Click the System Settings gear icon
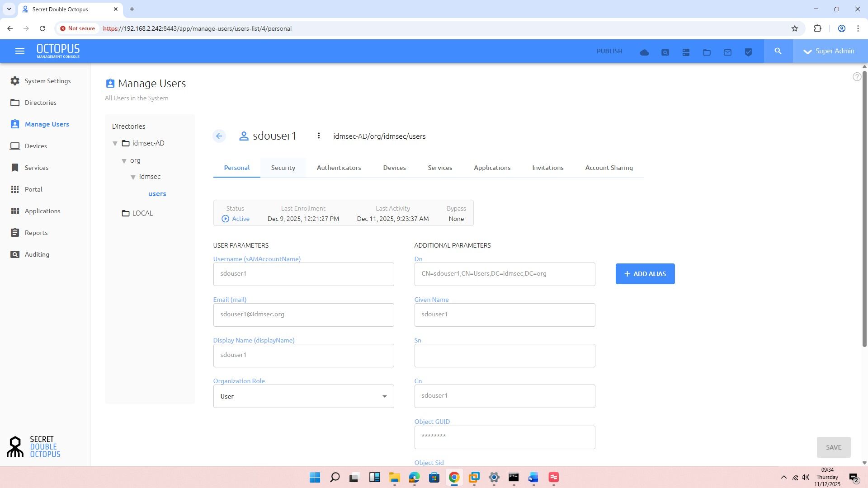Viewport: 868px width, 488px height. click(x=15, y=81)
